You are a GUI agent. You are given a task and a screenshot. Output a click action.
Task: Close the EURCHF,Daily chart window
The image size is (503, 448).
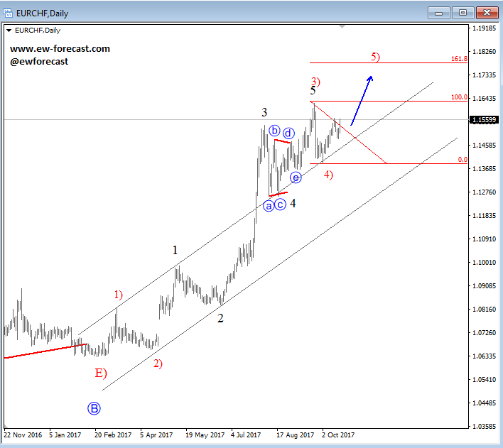click(x=485, y=12)
